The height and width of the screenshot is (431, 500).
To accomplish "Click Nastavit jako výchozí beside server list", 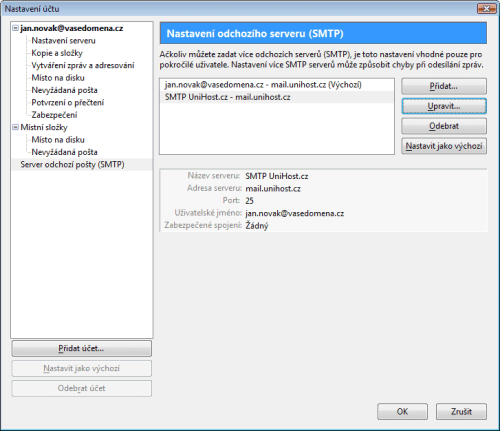I will point(444,146).
